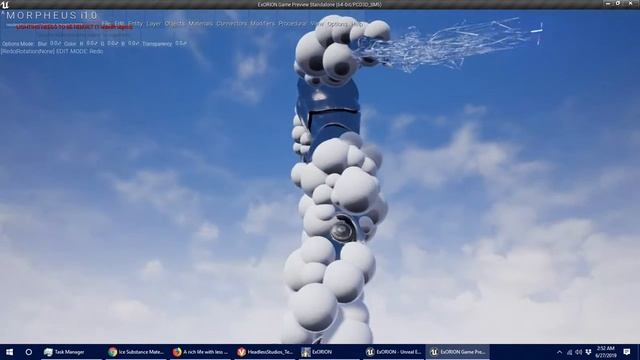Click the volume speaker tray icon
The height and width of the screenshot is (360, 640).
[x=578, y=352]
